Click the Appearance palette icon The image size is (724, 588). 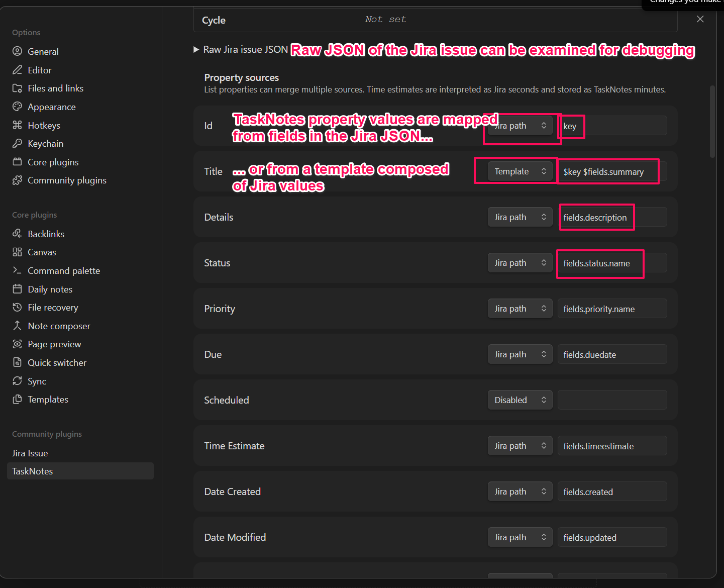(x=18, y=107)
